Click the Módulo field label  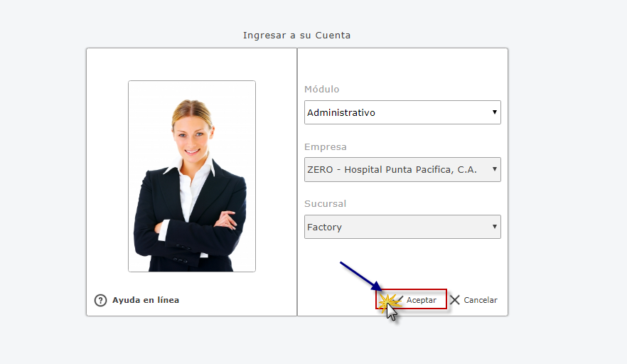[322, 89]
